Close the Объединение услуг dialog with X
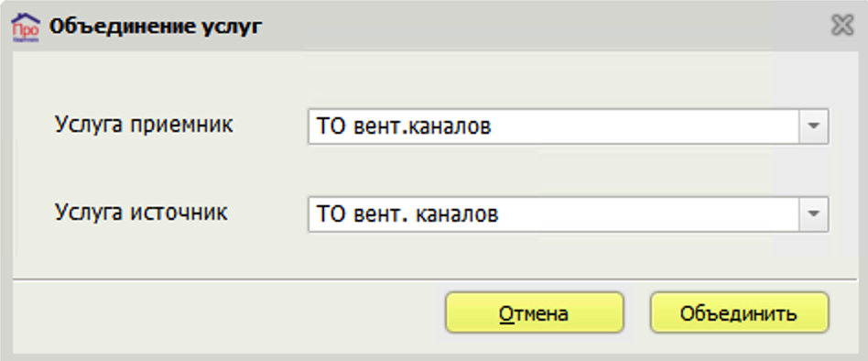 (x=842, y=26)
